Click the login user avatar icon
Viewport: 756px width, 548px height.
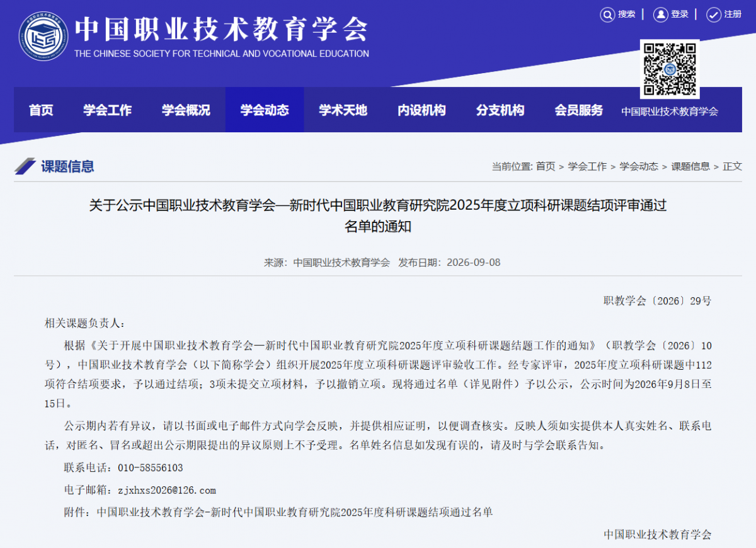coord(660,14)
